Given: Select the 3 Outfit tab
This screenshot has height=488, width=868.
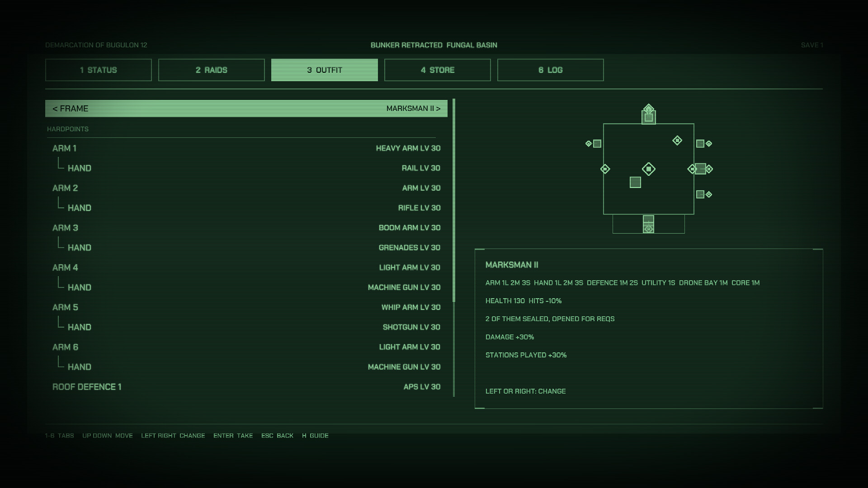Looking at the screenshot, I should [x=325, y=70].
